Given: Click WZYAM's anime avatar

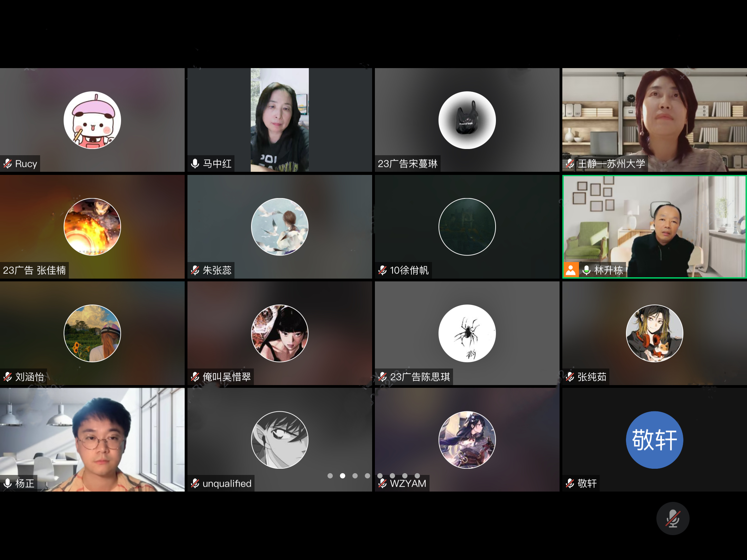Looking at the screenshot, I should (x=467, y=440).
